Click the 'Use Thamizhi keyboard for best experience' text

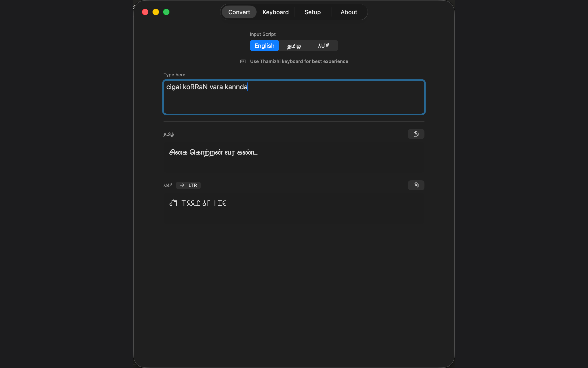(299, 61)
